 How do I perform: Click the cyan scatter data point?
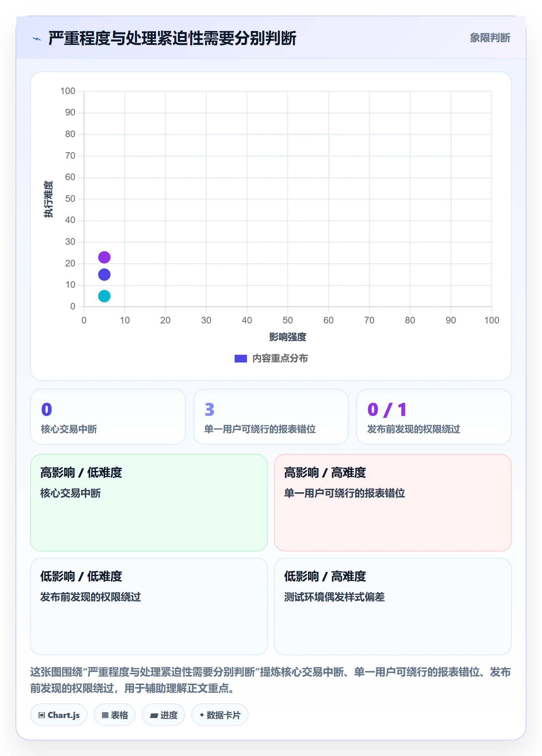pyautogui.click(x=104, y=296)
